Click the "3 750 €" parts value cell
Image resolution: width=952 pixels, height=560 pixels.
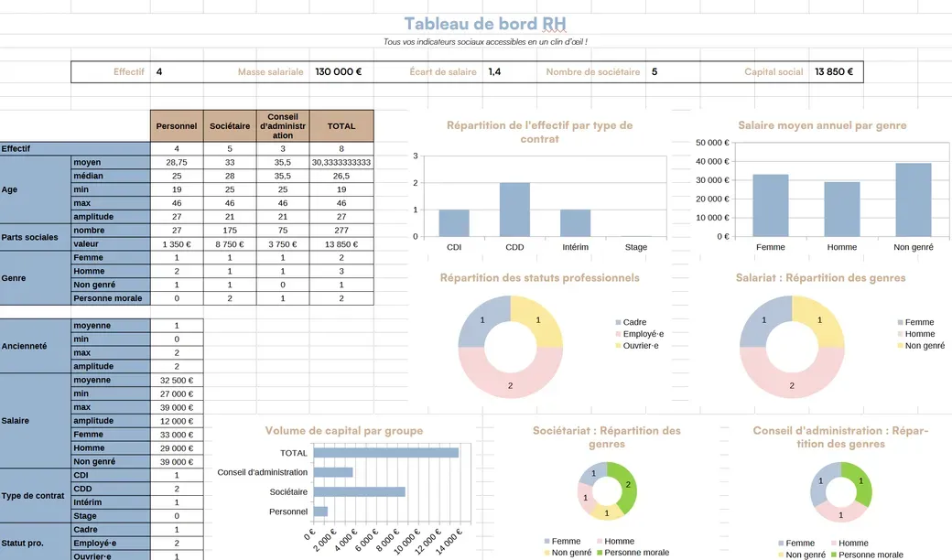coord(283,244)
